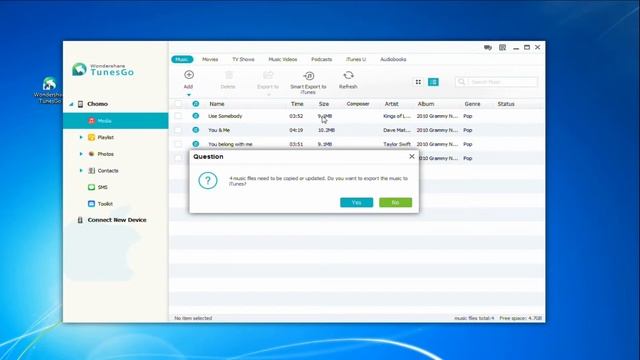Screen dimensions: 640x360
Task: Click the Refresh icon
Action: click(348, 75)
